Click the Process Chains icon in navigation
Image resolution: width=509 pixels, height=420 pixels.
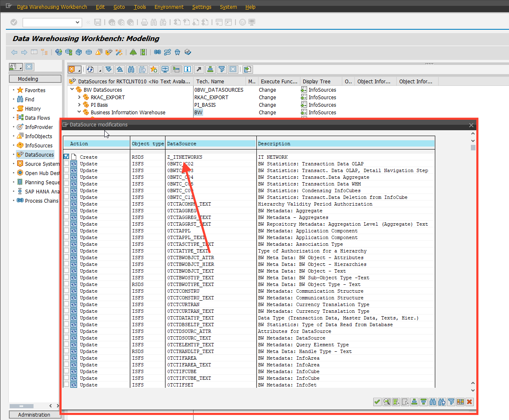coord(20,201)
